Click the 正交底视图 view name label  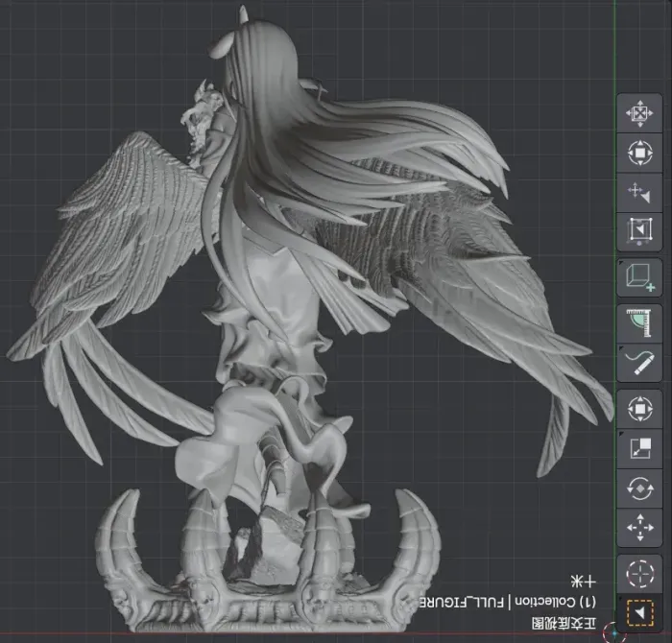pos(564,624)
